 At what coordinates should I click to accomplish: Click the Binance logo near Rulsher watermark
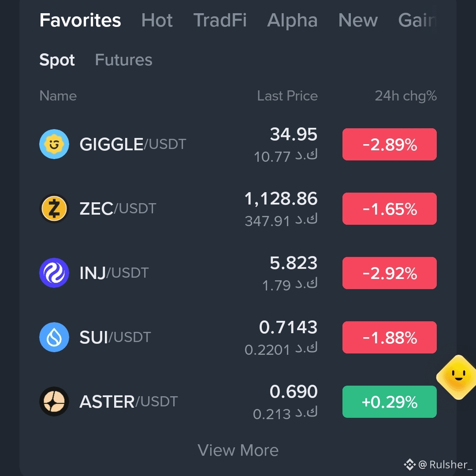(x=409, y=465)
